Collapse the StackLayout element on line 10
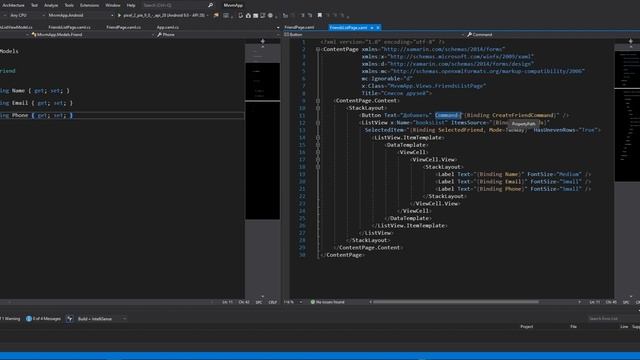This screenshot has width=640, height=360. (318, 108)
